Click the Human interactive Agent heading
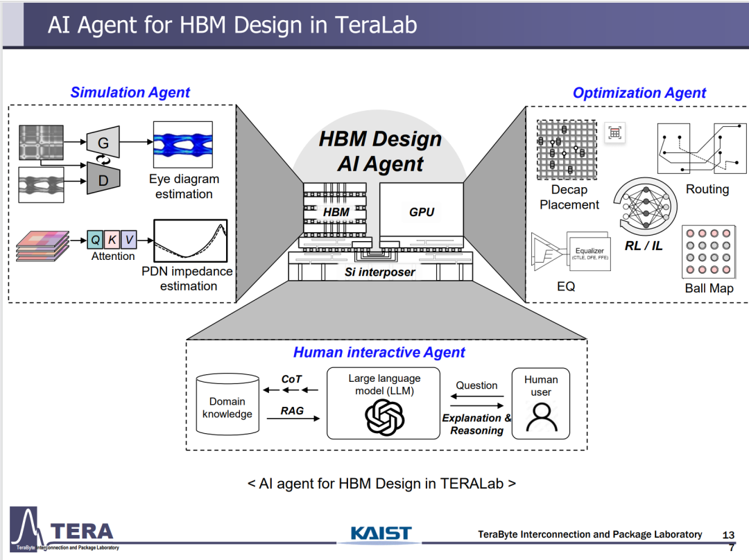749x560 pixels. tap(379, 352)
